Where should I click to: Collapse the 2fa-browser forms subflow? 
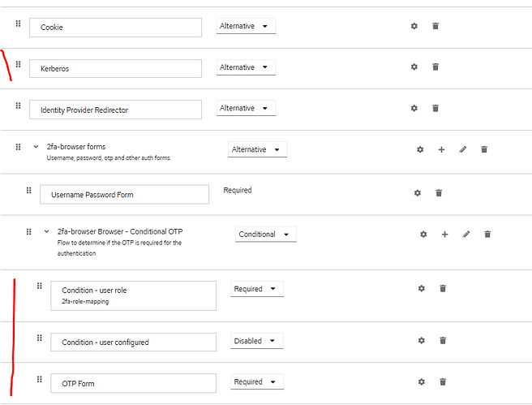[x=36, y=147]
